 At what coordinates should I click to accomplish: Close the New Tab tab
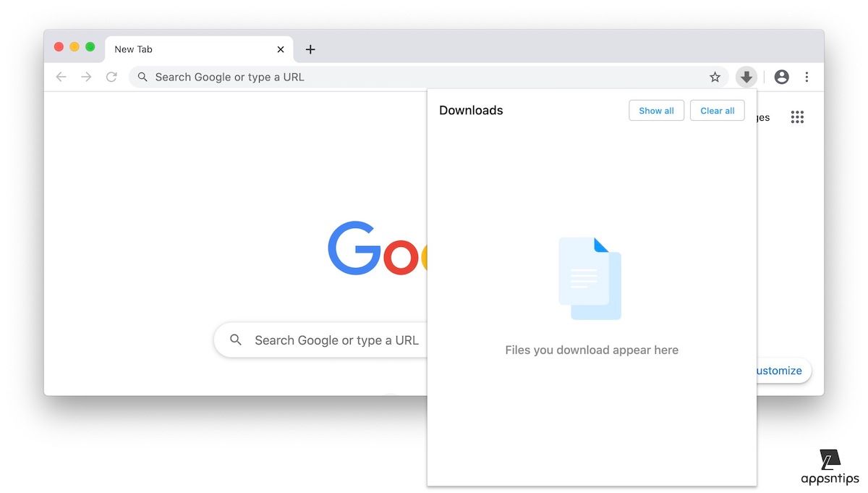[x=281, y=49]
